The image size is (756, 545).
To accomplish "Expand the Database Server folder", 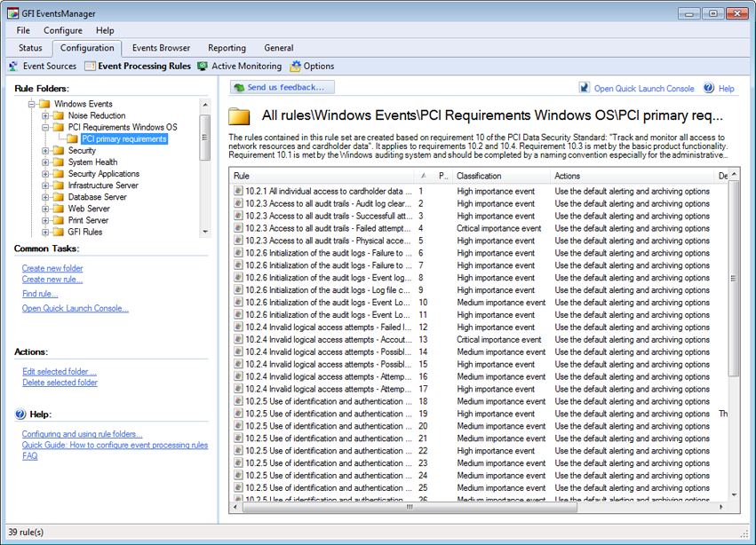I will click(45, 197).
